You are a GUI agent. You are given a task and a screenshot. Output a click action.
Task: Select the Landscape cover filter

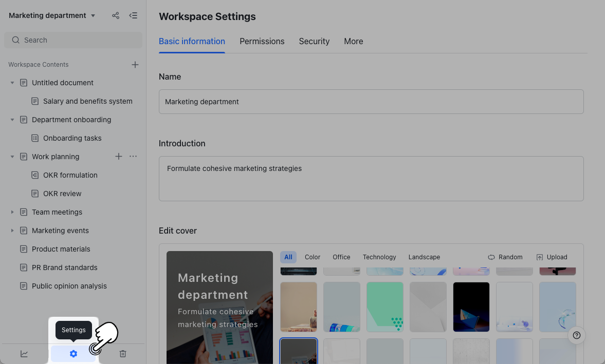point(424,257)
